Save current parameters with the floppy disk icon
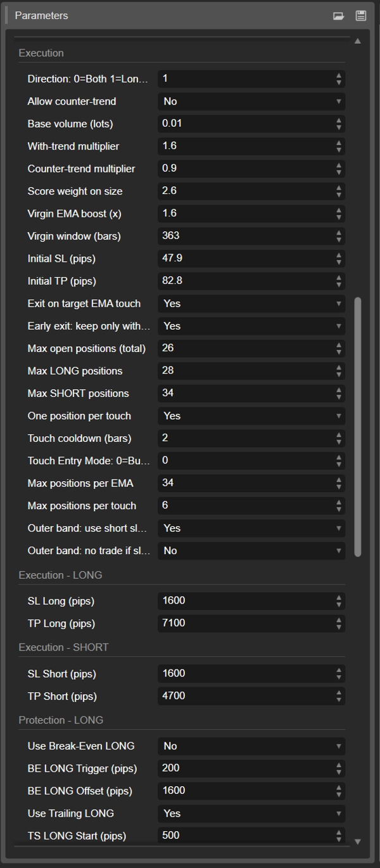This screenshot has height=868, width=380. (361, 15)
